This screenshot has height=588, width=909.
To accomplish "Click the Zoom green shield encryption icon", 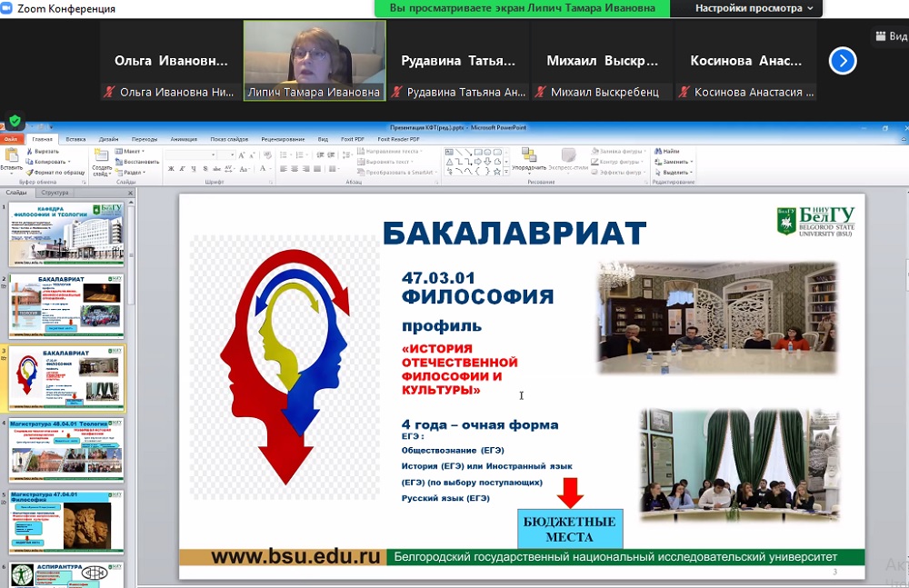I will pos(15,121).
